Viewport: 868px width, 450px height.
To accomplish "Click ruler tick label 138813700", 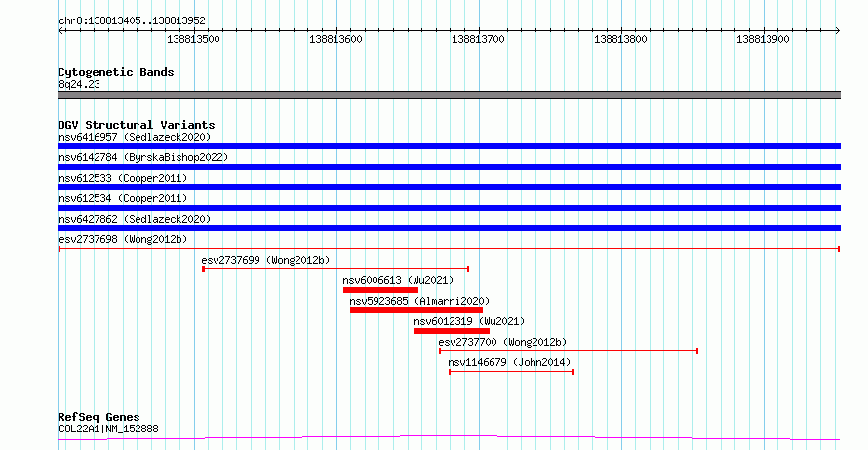I will (478, 39).
